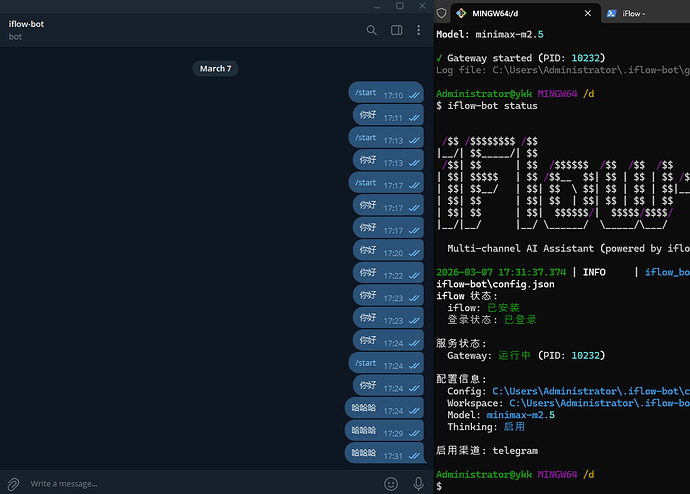Switch to the iFlow terminal tab
The height and width of the screenshot is (494, 690).
coord(646,14)
